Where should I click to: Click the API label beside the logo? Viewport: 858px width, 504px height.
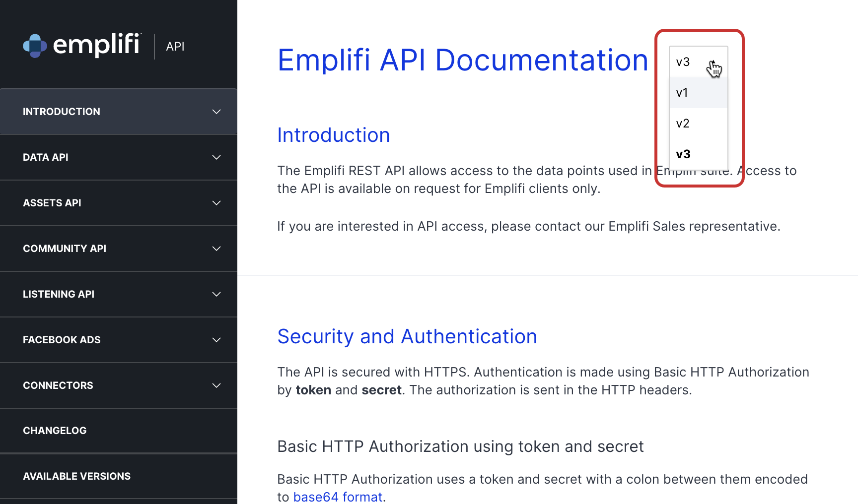[x=175, y=46]
